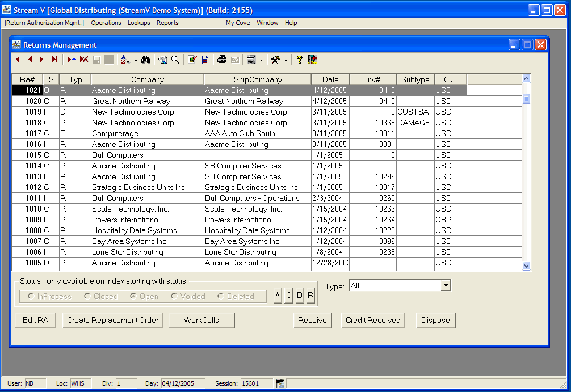
Task: Click grid scrollbar up arrow
Action: coord(526,79)
